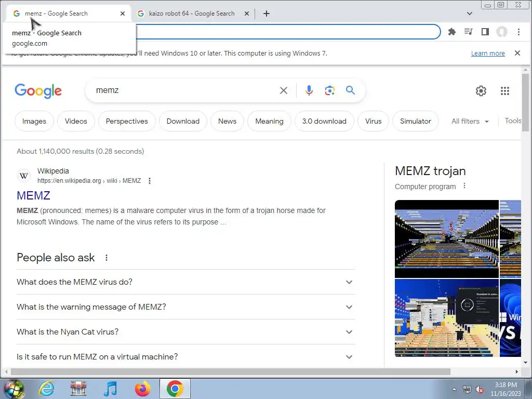The image size is (532, 399).
Task: Open MEMZ trojan panel more options dots
Action: coord(464,186)
